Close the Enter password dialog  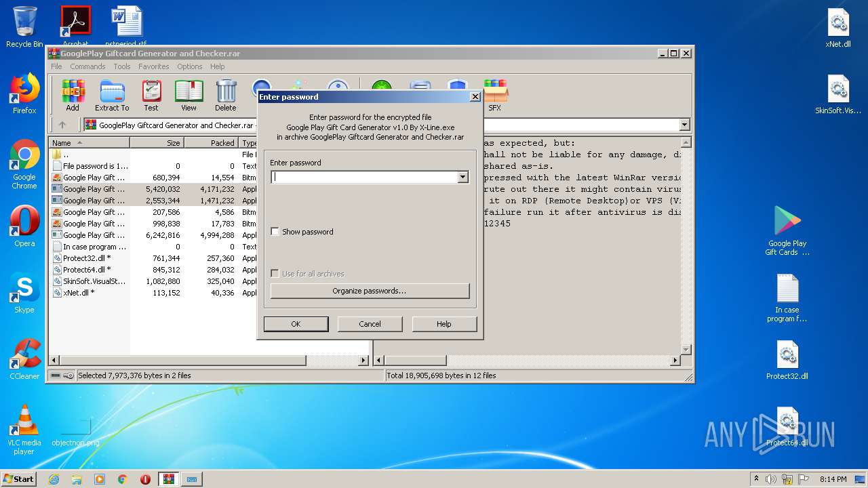click(475, 97)
